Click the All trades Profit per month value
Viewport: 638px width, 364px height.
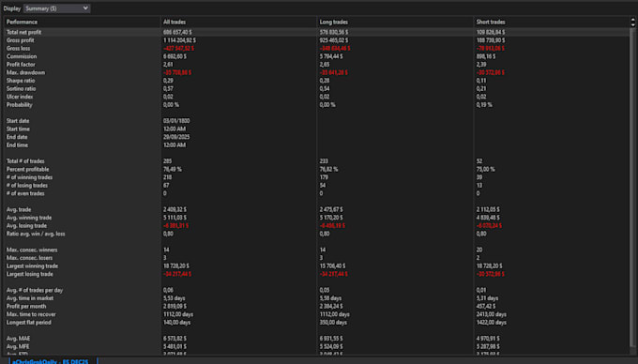coord(175,306)
